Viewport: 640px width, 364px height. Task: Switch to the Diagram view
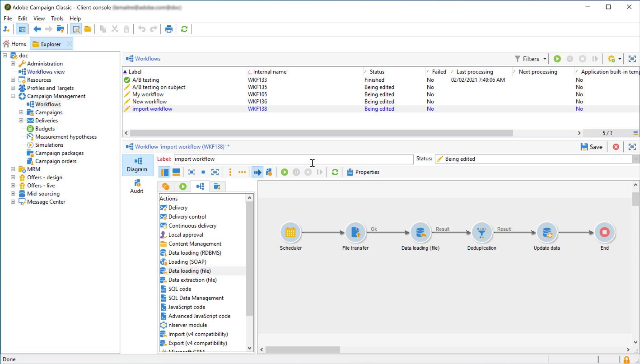pos(137,165)
